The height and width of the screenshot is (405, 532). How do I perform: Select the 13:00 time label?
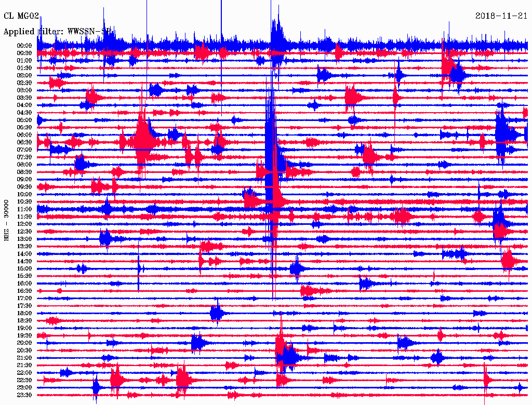point(24,239)
